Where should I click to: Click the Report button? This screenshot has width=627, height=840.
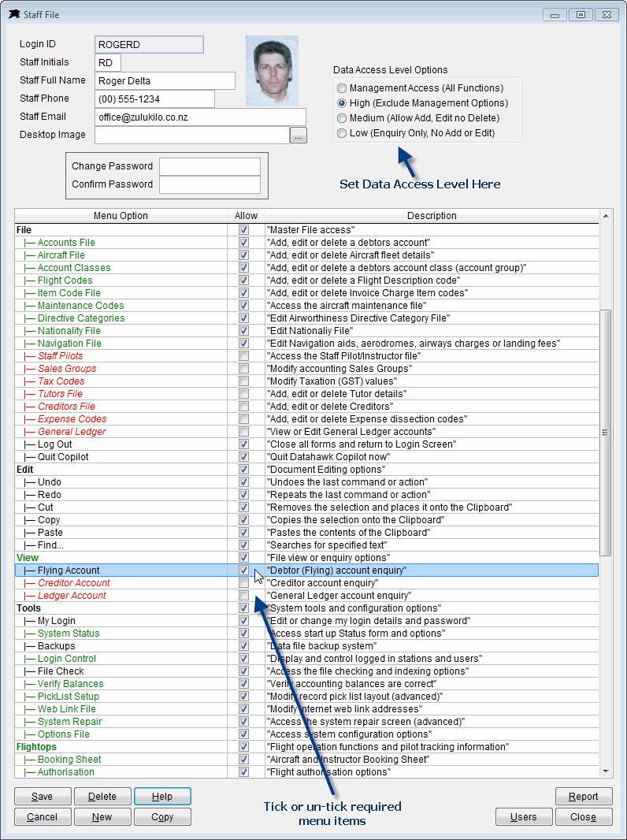point(584,797)
